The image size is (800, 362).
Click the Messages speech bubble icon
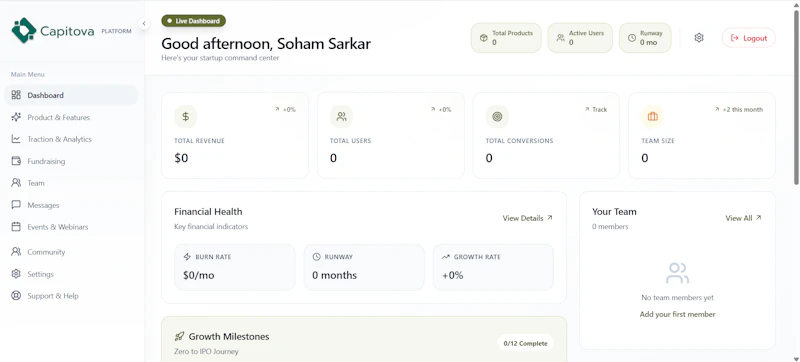[x=16, y=204]
